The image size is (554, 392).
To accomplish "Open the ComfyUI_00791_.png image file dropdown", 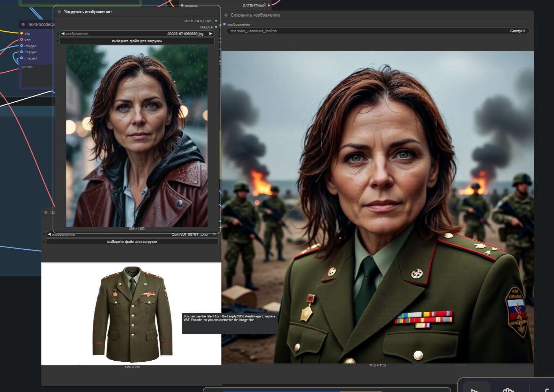I will (x=132, y=234).
